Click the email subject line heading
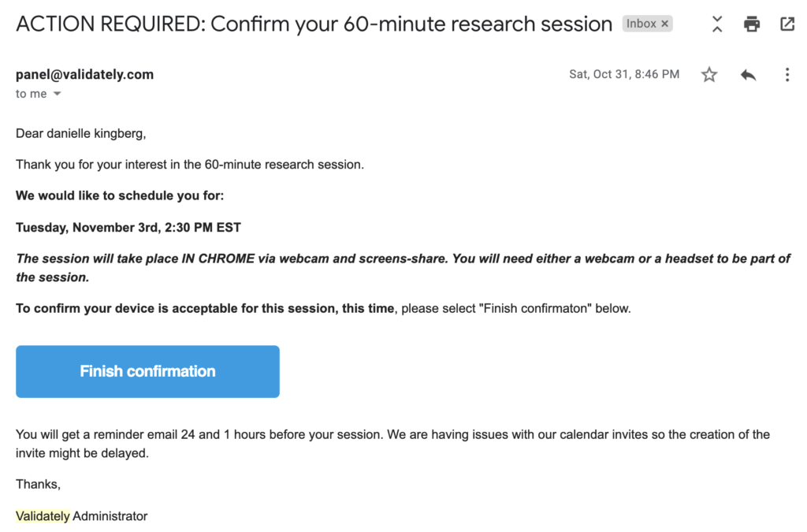The image size is (807, 532). click(x=314, y=24)
